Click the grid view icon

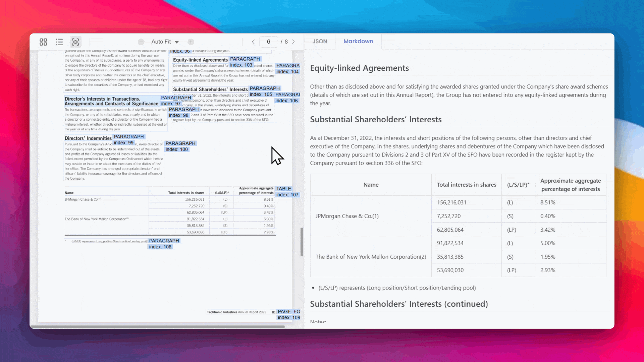(x=43, y=42)
